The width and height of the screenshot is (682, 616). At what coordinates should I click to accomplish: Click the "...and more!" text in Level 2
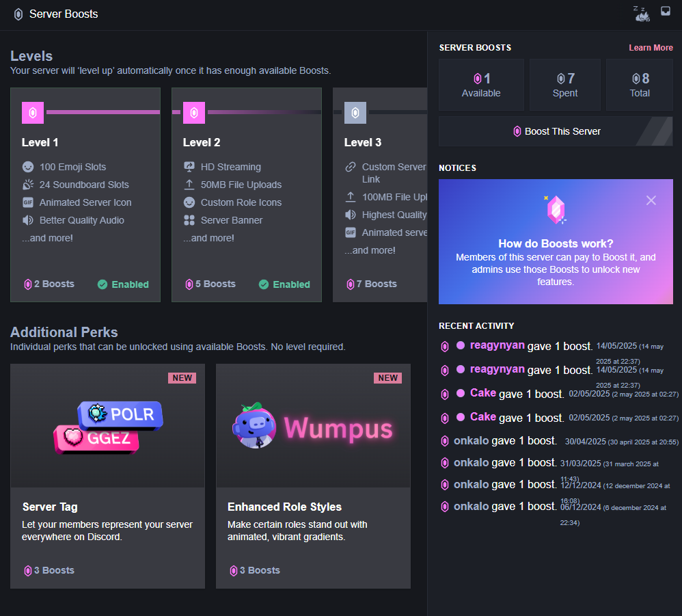pyautogui.click(x=209, y=239)
